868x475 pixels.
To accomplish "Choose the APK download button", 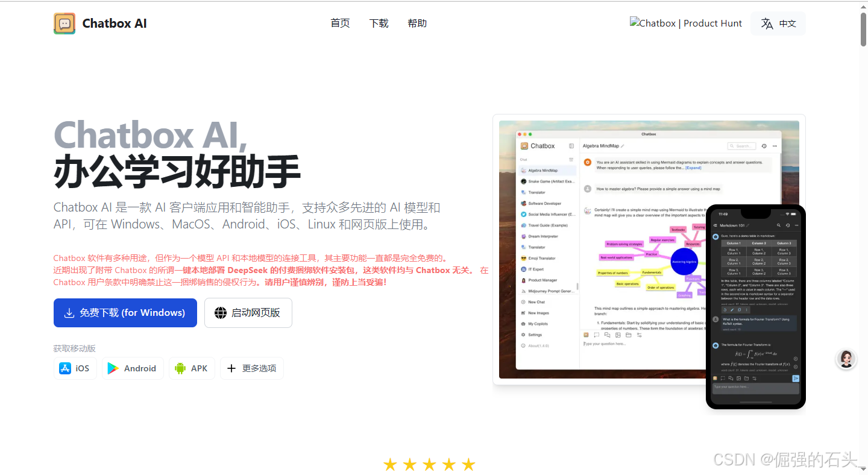I will click(x=192, y=368).
